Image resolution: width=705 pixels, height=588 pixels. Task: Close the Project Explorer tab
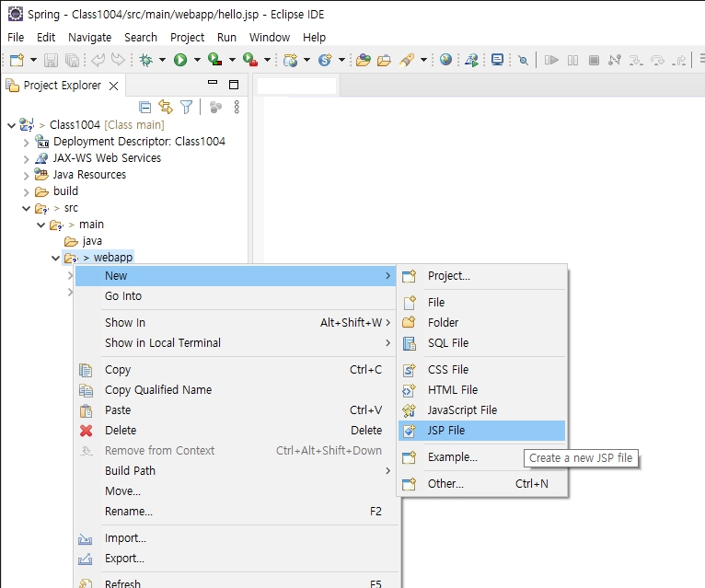(114, 86)
